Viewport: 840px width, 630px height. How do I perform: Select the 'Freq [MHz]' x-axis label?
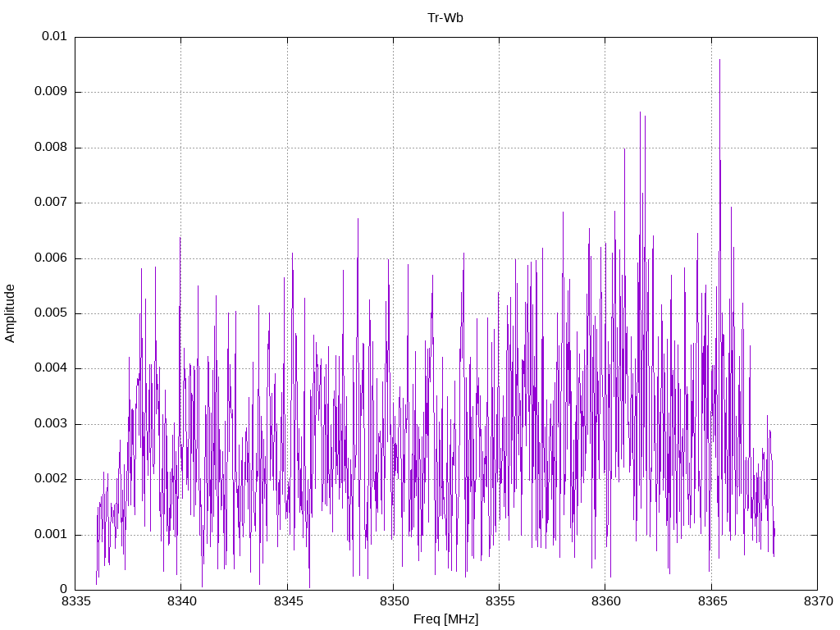pos(445,619)
